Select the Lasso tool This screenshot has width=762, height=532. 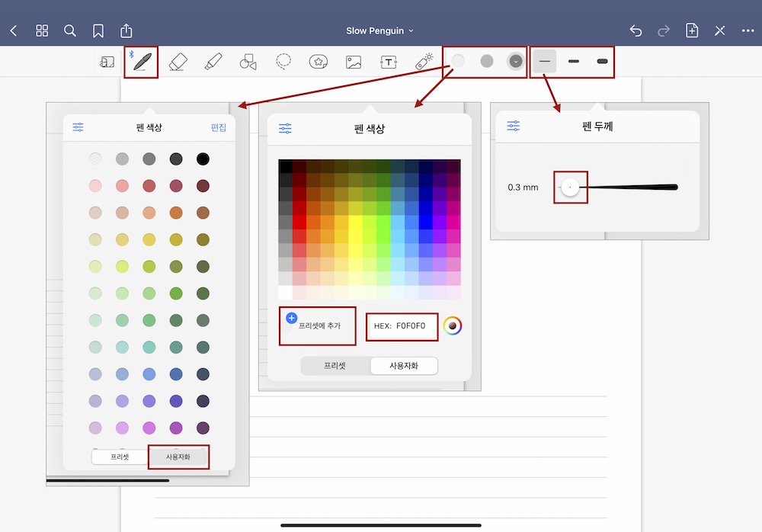283,61
